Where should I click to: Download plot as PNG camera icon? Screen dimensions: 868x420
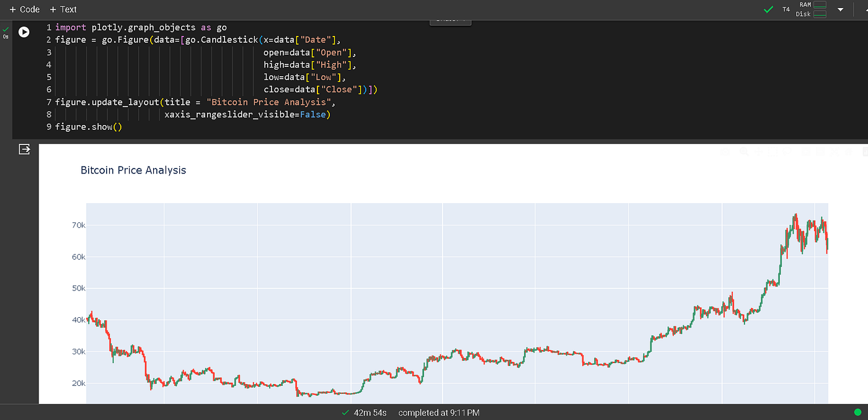[x=725, y=152]
